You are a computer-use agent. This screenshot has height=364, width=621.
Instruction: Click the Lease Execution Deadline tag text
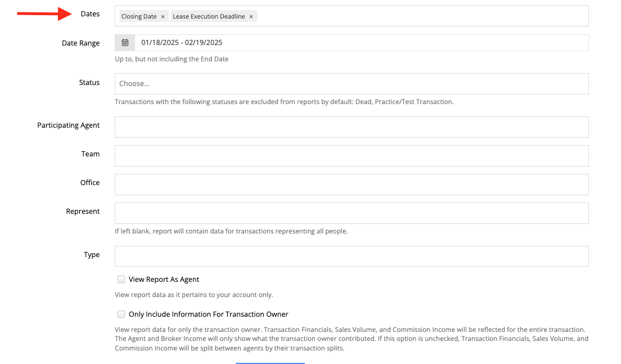[209, 17]
